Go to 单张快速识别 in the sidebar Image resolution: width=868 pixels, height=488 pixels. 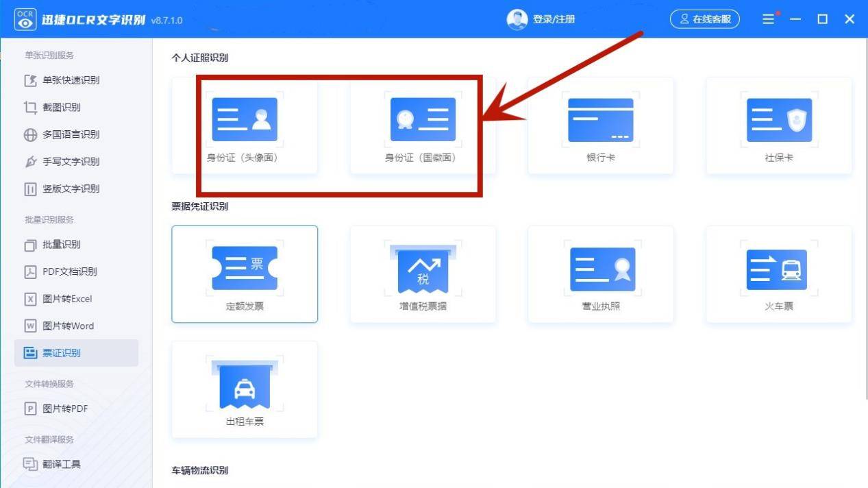(x=71, y=80)
